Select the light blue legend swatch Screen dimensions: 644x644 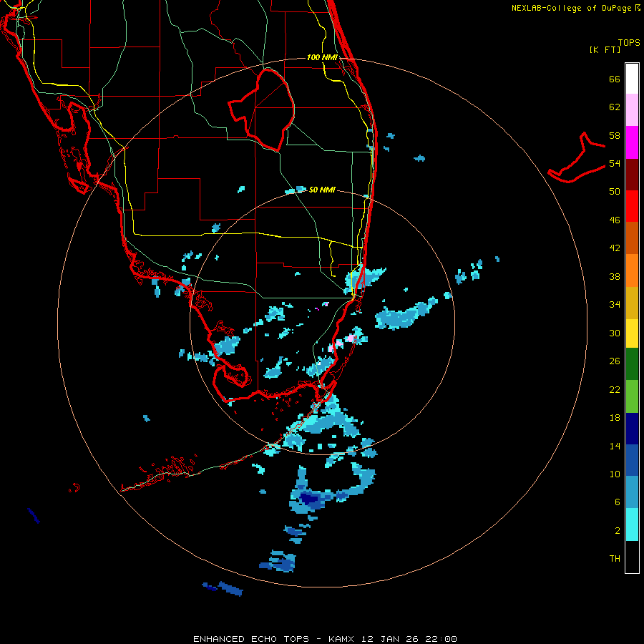coord(632,492)
